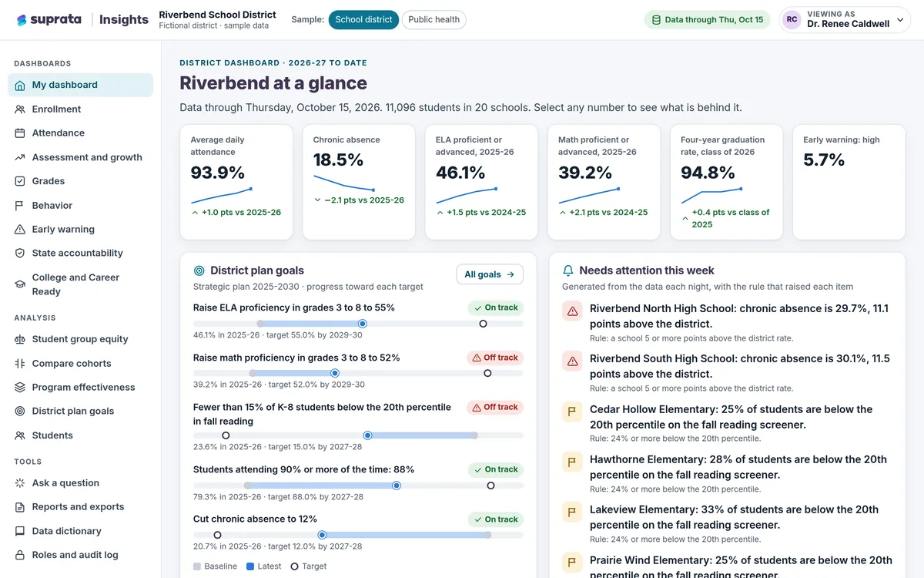Open the Math proficient or advanced 39.2% card

[604, 182]
